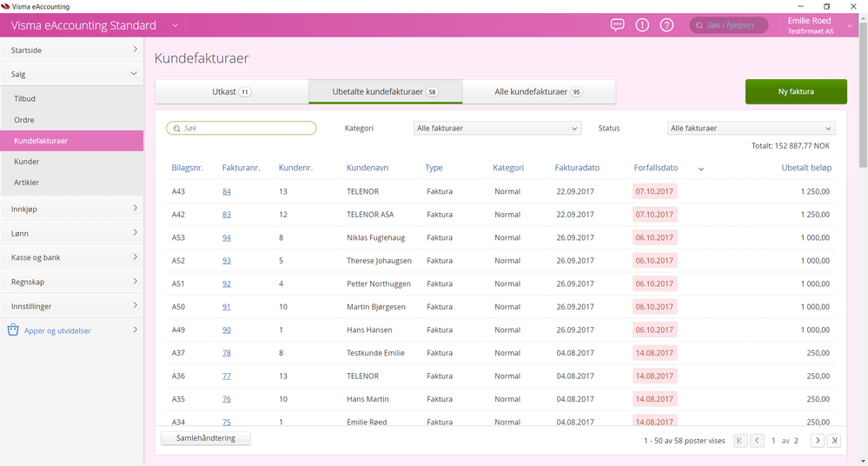Screen dimensions: 868x466
Task: Select Kunder in the sidebar
Action: 27,162
